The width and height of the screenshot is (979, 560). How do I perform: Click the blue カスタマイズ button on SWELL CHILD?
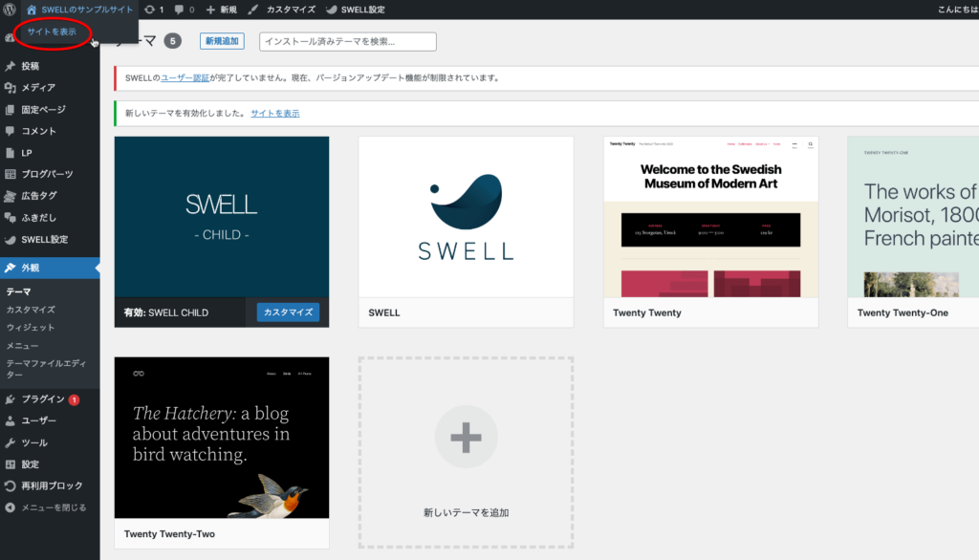[x=288, y=312]
